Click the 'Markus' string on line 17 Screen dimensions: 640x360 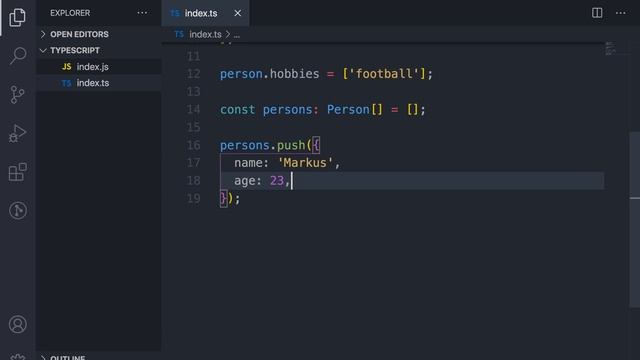[x=305, y=163]
